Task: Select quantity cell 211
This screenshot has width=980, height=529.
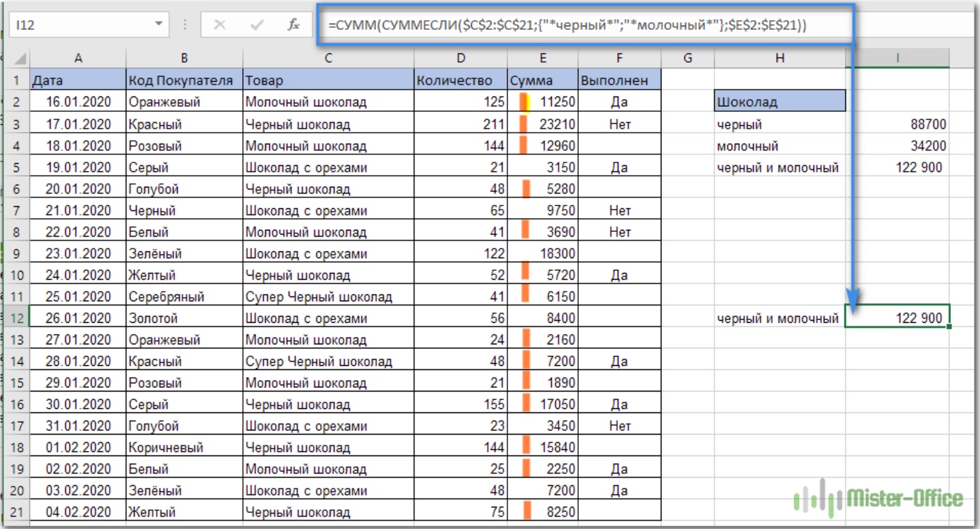Action: pos(461,124)
